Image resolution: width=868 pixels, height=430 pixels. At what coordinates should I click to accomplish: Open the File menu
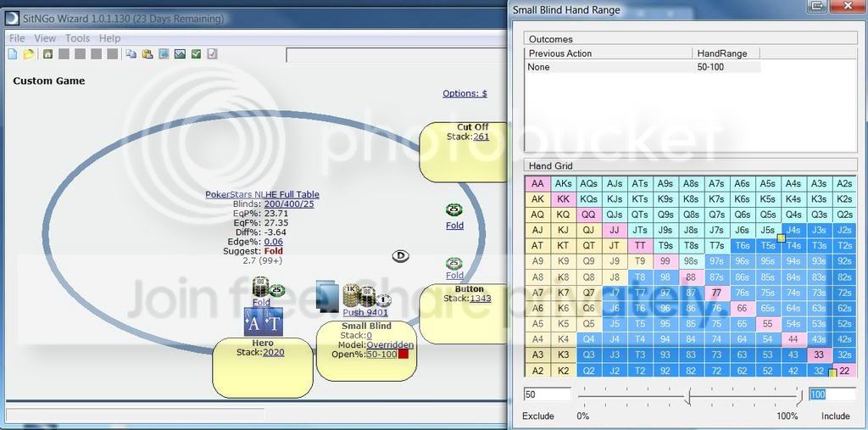(17, 38)
